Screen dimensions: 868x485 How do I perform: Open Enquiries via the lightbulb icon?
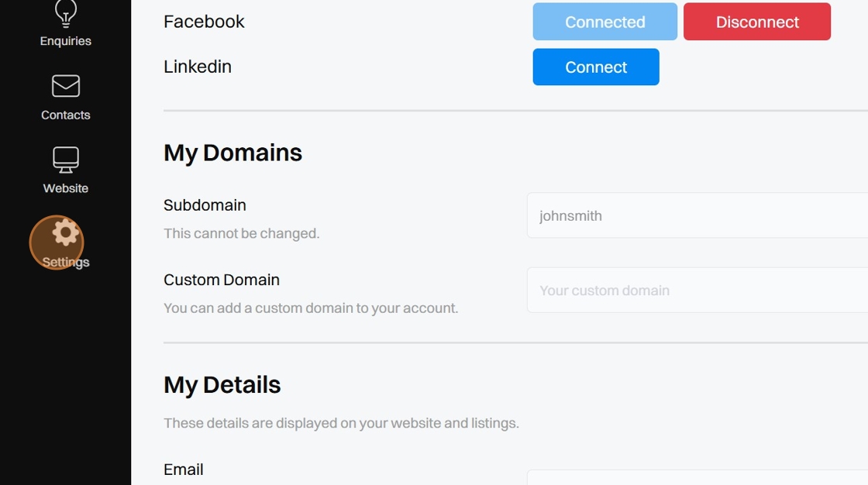pyautogui.click(x=66, y=13)
